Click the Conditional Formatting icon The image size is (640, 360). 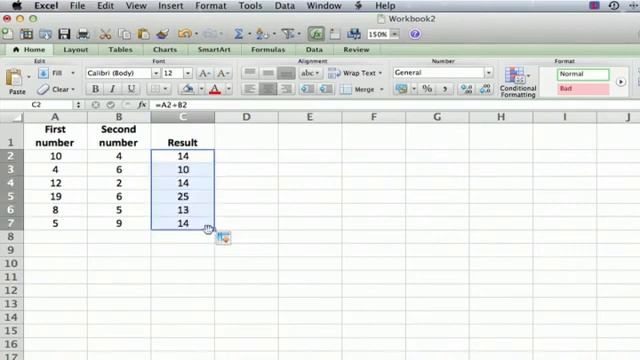point(518,82)
